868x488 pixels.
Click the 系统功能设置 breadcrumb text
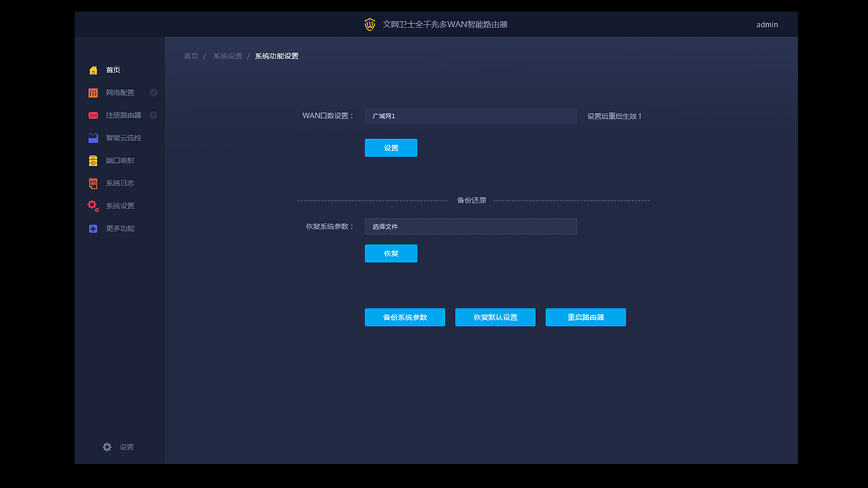click(276, 56)
